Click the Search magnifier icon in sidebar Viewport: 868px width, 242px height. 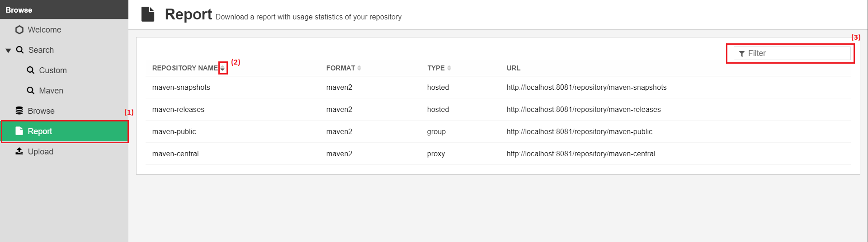click(20, 50)
